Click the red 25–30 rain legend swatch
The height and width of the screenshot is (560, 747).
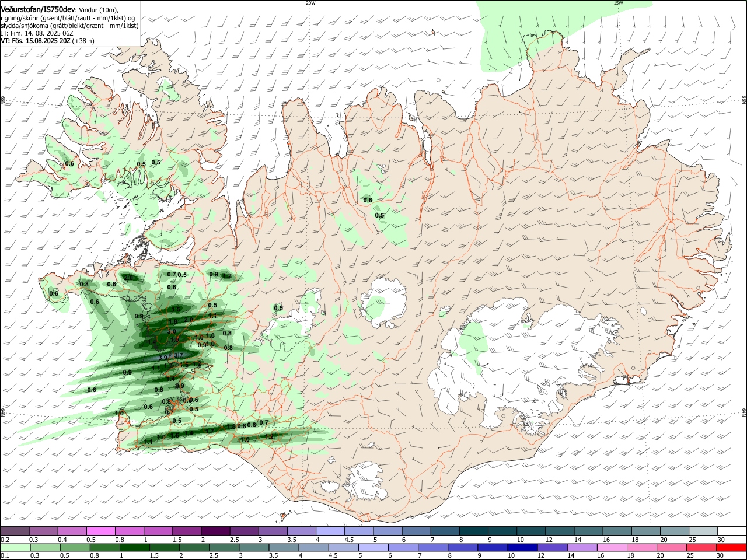701,547
